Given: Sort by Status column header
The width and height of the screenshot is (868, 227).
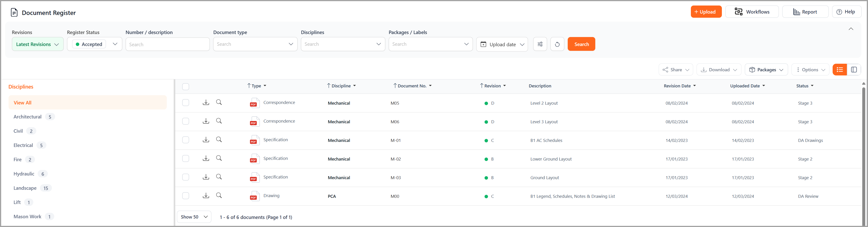Looking at the screenshot, I should tap(805, 86).
